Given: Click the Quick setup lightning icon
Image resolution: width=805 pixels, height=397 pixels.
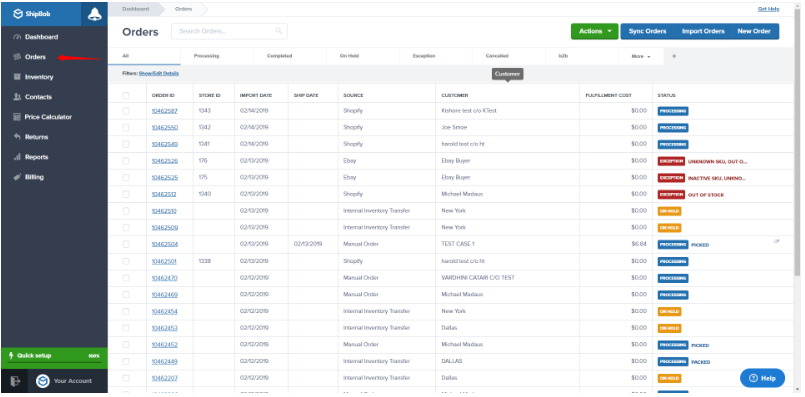Looking at the screenshot, I should [x=11, y=355].
